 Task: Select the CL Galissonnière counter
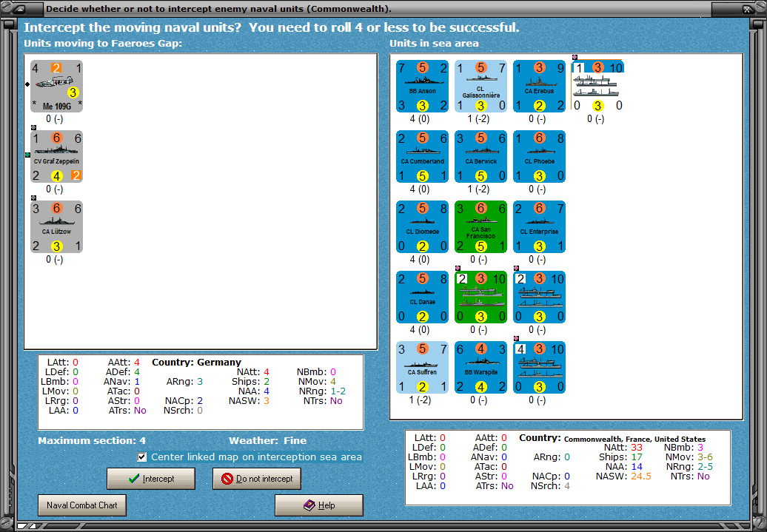(x=480, y=86)
